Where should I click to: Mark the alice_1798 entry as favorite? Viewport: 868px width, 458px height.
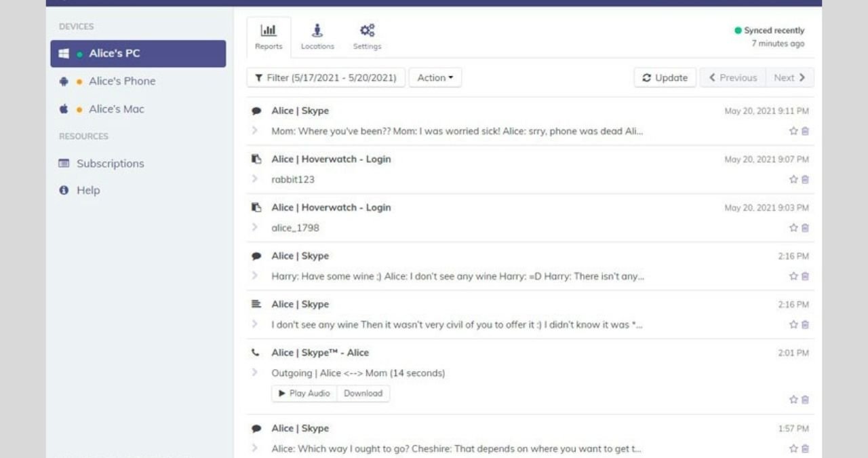tap(793, 228)
